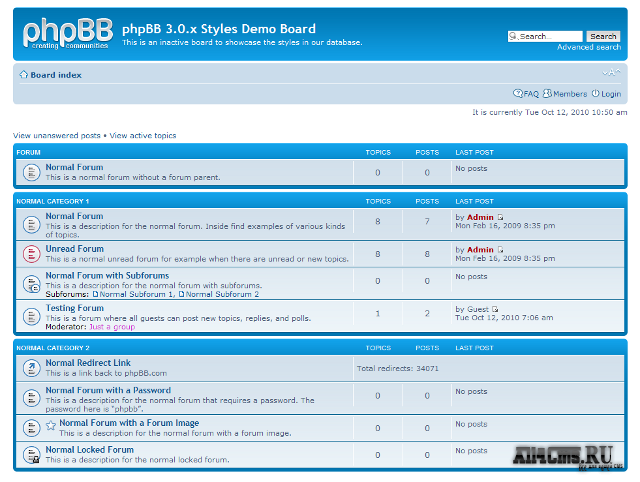This screenshot has width=640, height=482.
Task: Click the Testing Forum row icon
Action: point(31,316)
